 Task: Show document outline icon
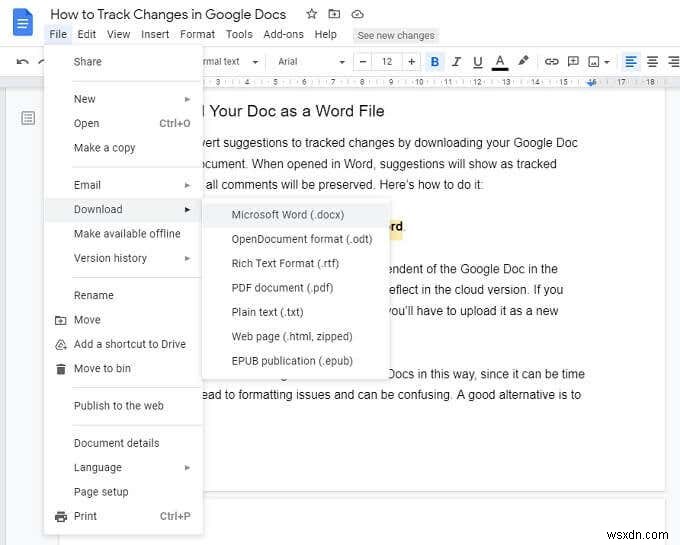(x=28, y=117)
